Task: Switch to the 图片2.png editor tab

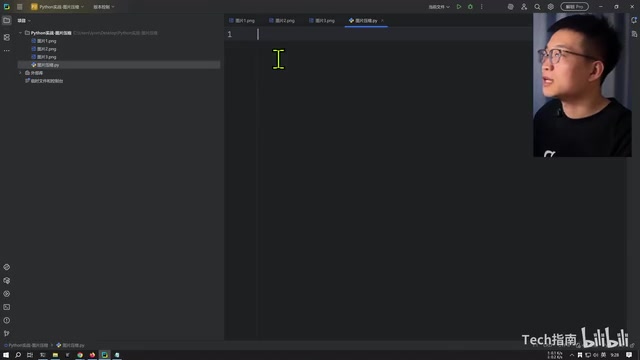Action: click(282, 20)
